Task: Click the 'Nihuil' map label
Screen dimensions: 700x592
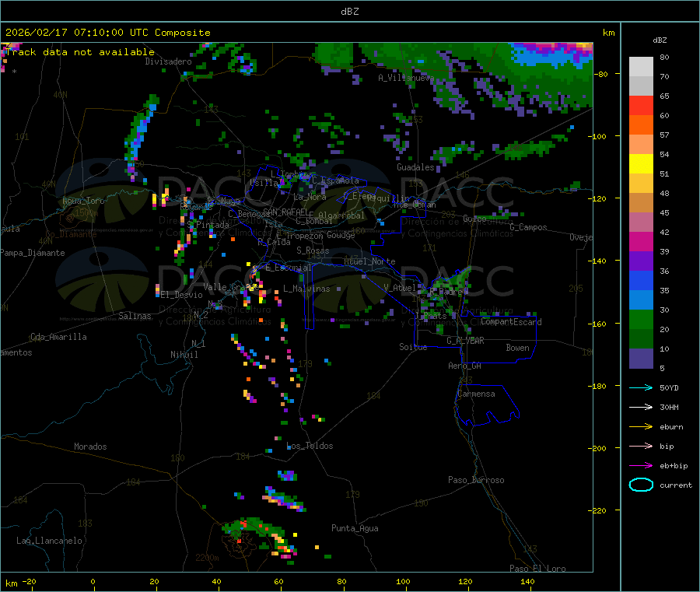Action: (184, 355)
